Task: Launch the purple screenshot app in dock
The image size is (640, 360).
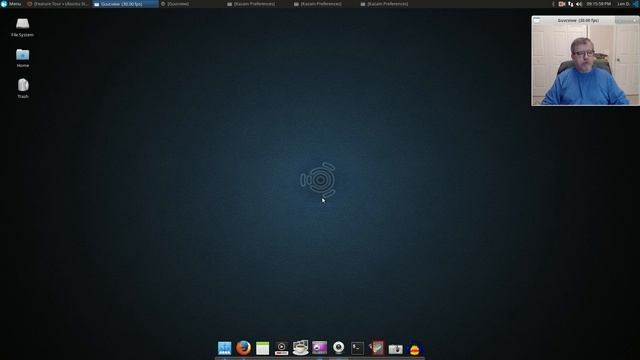Action: point(320,348)
